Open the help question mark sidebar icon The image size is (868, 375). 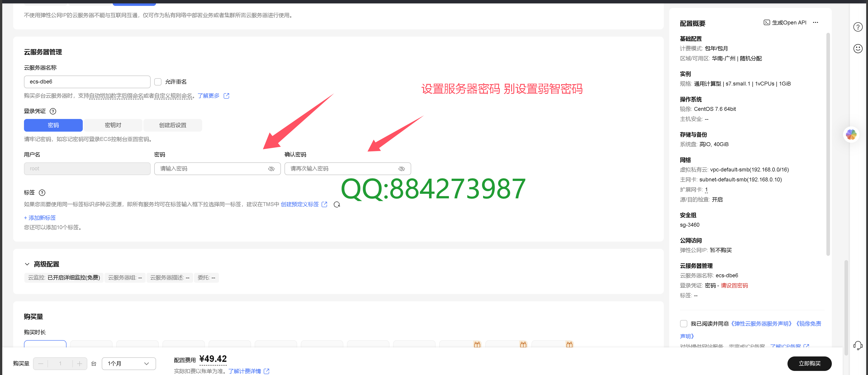point(858,27)
